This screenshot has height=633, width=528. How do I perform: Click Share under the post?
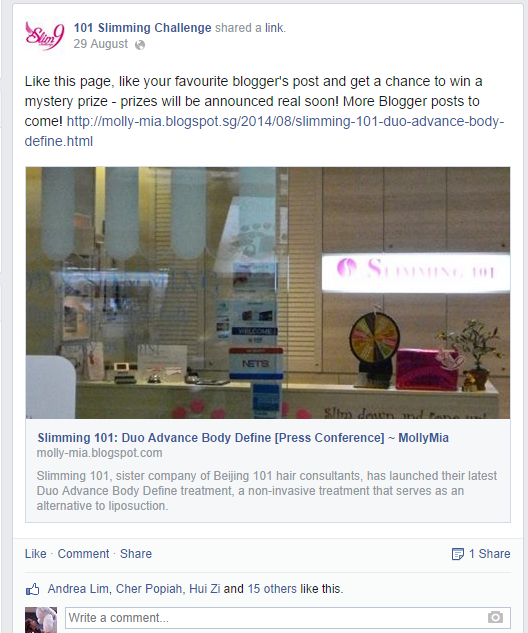(x=136, y=554)
